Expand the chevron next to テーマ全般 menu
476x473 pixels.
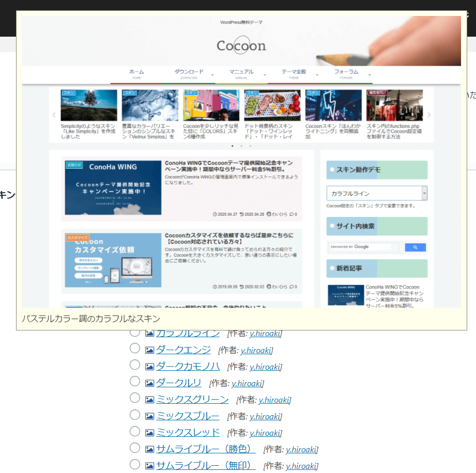[x=317, y=75]
